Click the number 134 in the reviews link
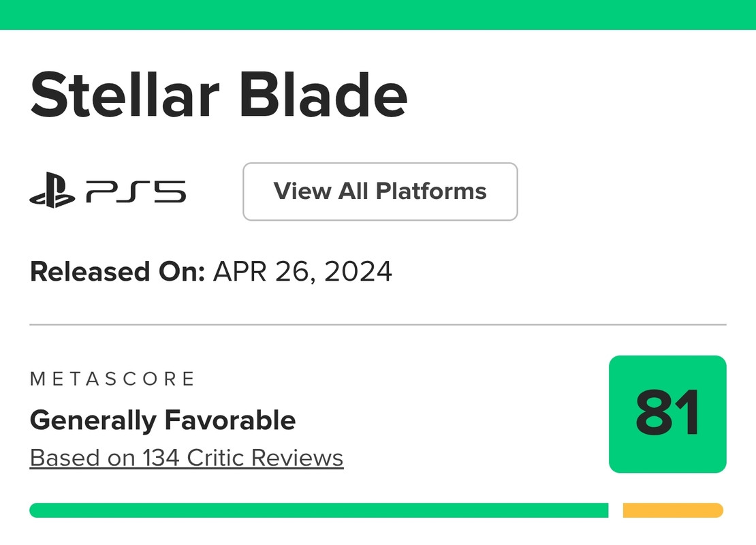This screenshot has width=756, height=545. pos(161,458)
